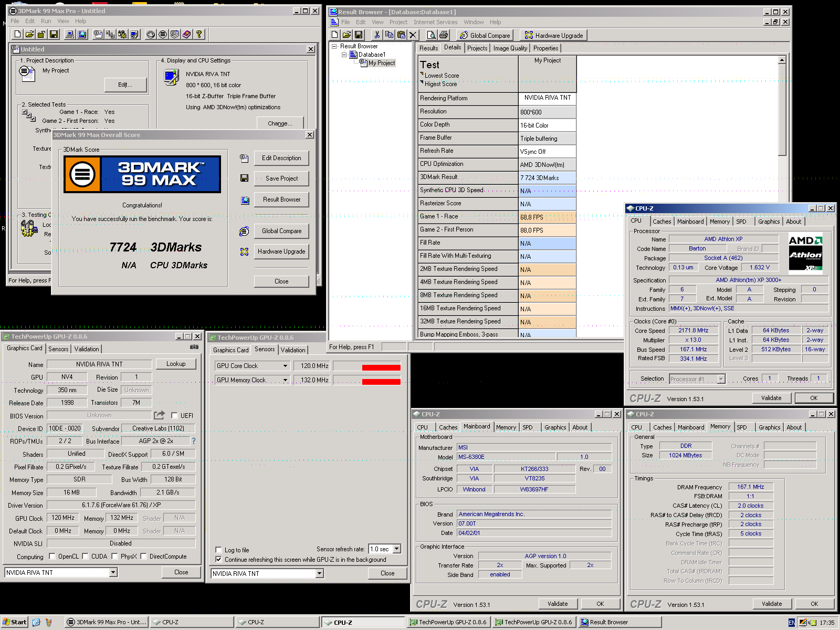Click EN language indicator in system tray
The width and height of the screenshot is (840, 630).
(x=791, y=622)
